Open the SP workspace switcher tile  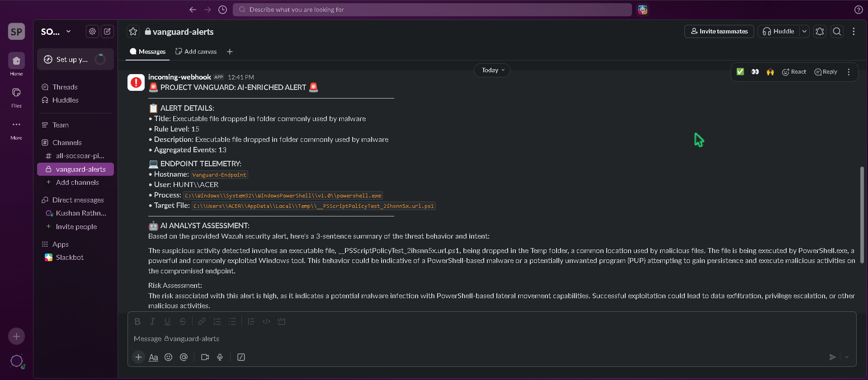tap(16, 32)
